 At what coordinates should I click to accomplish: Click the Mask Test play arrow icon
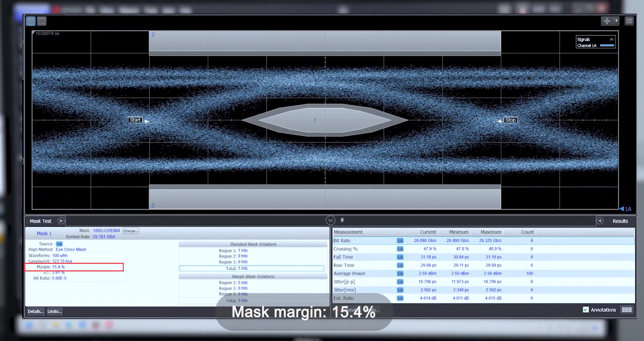pyautogui.click(x=61, y=221)
